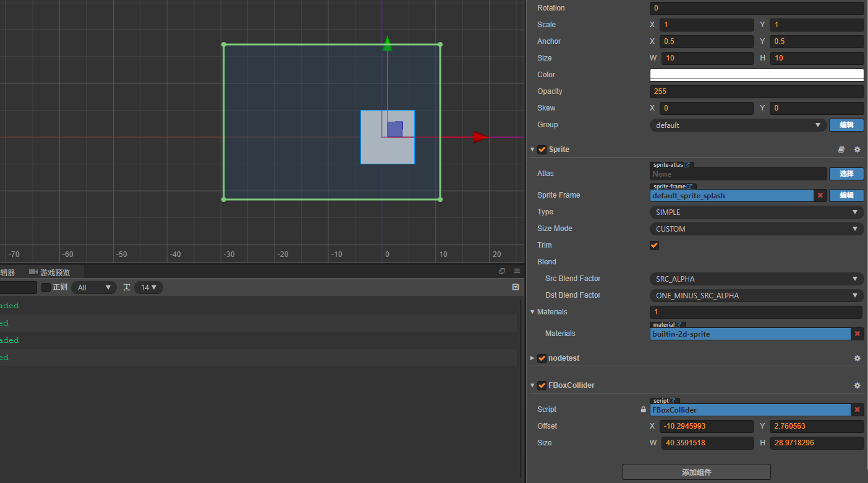Open the FBoxCollider component gear menu
Screen dimensions: 868x483
tap(857, 385)
